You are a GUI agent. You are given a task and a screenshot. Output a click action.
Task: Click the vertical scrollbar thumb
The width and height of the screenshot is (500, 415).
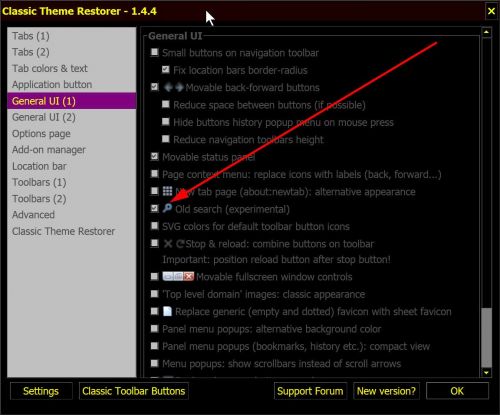(x=486, y=337)
